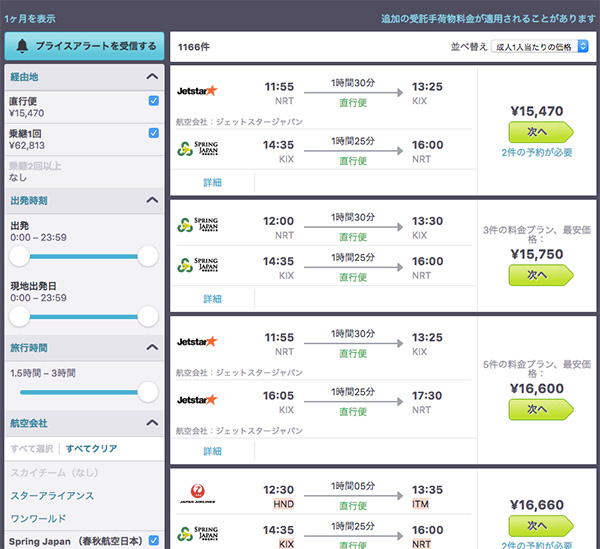
Task: Collapse the 出発時刻 filter section
Action: click(152, 200)
